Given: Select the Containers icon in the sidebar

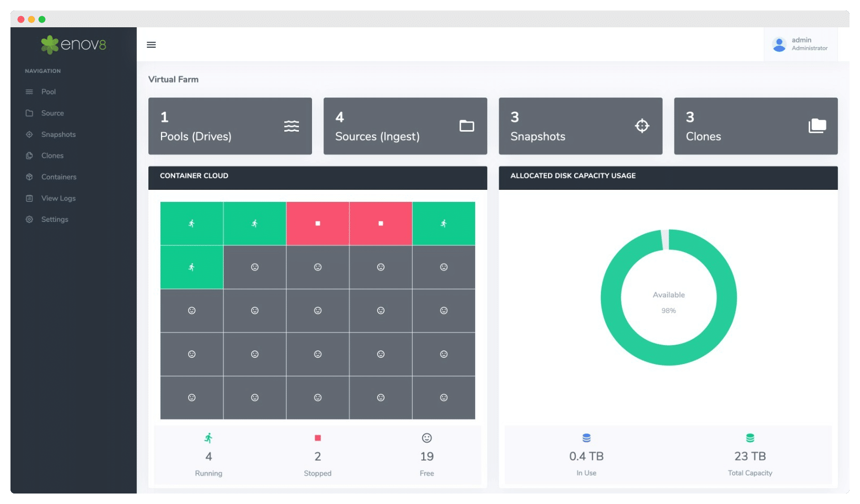Looking at the screenshot, I should coord(29,177).
